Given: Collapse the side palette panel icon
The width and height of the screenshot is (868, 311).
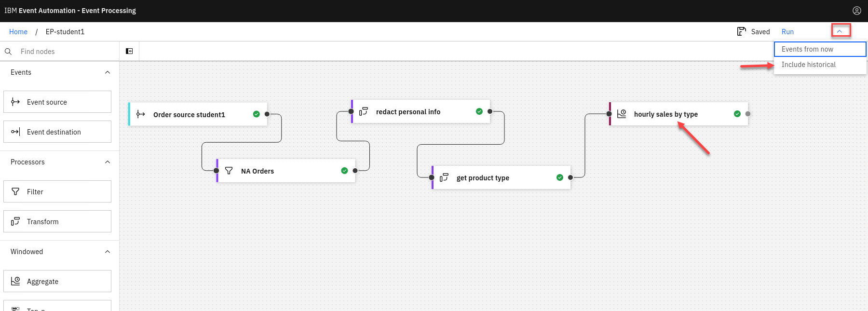Looking at the screenshot, I should (129, 51).
